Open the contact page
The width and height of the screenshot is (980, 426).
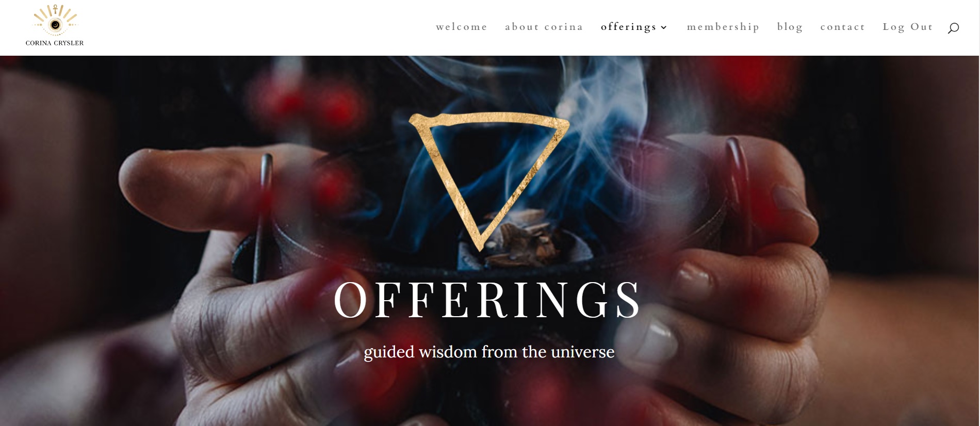tap(843, 27)
